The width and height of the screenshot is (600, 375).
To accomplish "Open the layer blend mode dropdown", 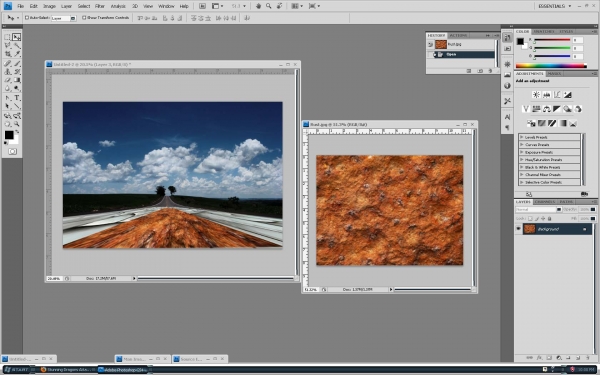I will point(538,210).
